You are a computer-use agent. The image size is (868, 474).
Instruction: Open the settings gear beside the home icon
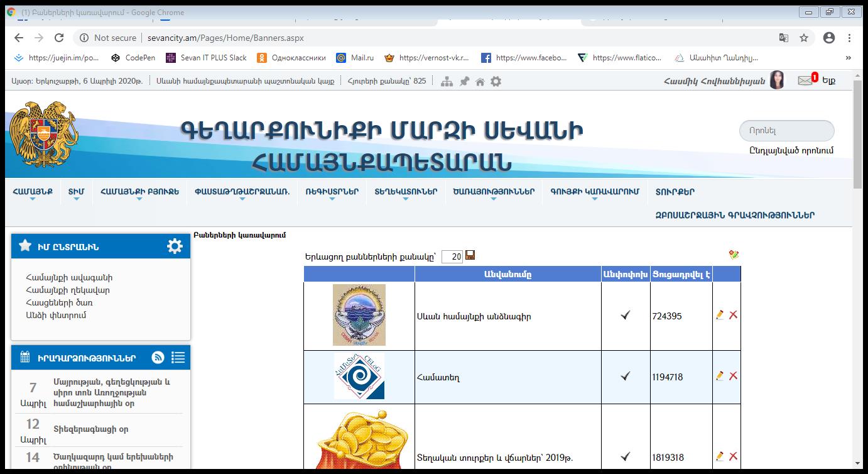pyautogui.click(x=496, y=81)
